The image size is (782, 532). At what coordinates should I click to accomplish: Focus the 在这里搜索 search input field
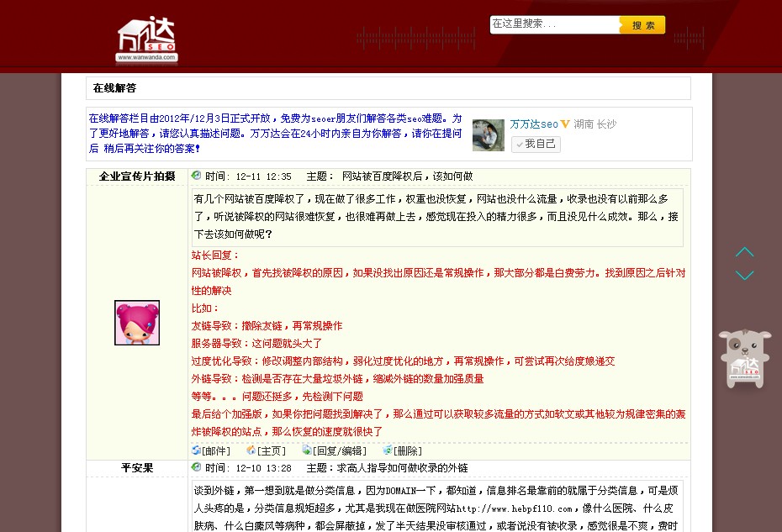pos(553,24)
